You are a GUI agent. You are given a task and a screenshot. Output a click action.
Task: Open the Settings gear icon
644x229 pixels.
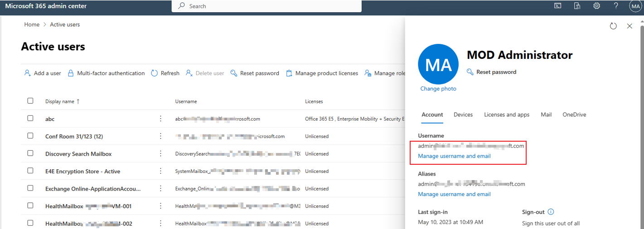click(x=597, y=6)
